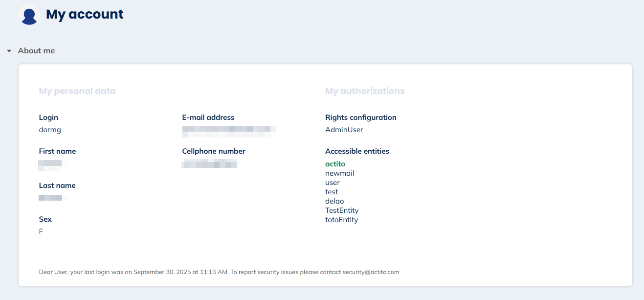Image resolution: width=644 pixels, height=300 pixels.
Task: Click the AdminUser rights configuration value
Action: pyautogui.click(x=344, y=130)
